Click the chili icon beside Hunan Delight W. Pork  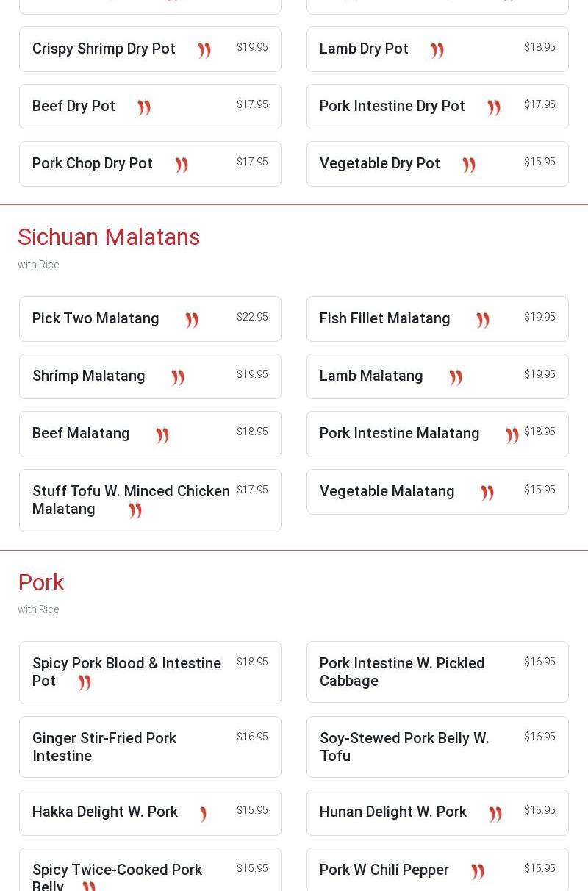click(495, 814)
